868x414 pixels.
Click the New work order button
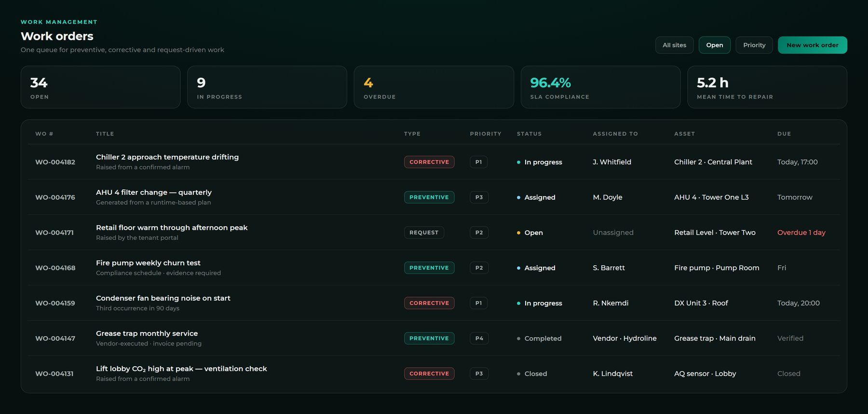pos(812,45)
